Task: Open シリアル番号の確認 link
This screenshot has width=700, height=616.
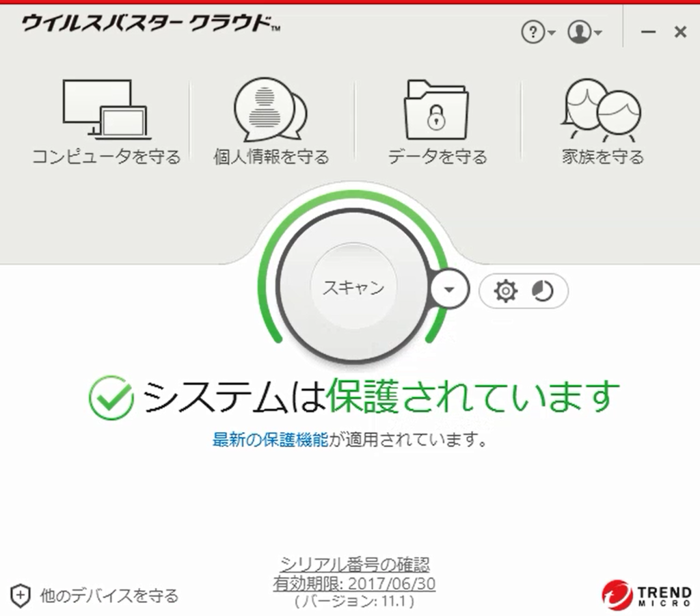Action: point(355,565)
